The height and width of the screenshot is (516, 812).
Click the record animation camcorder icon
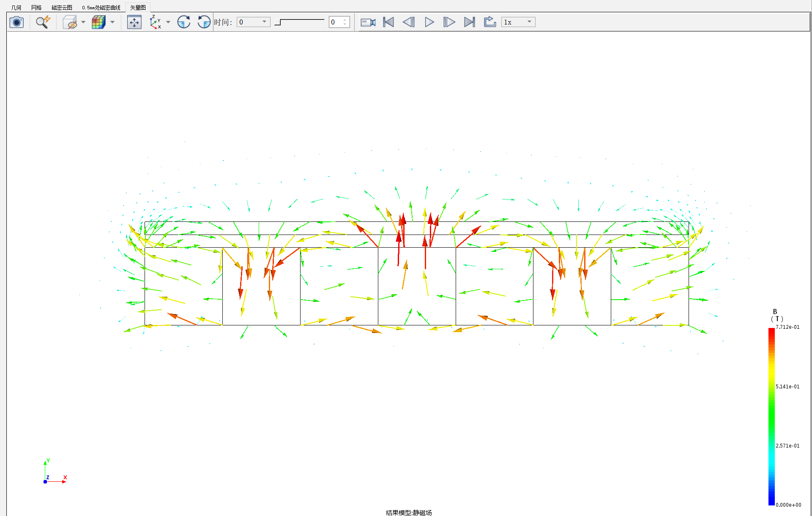[x=368, y=22]
